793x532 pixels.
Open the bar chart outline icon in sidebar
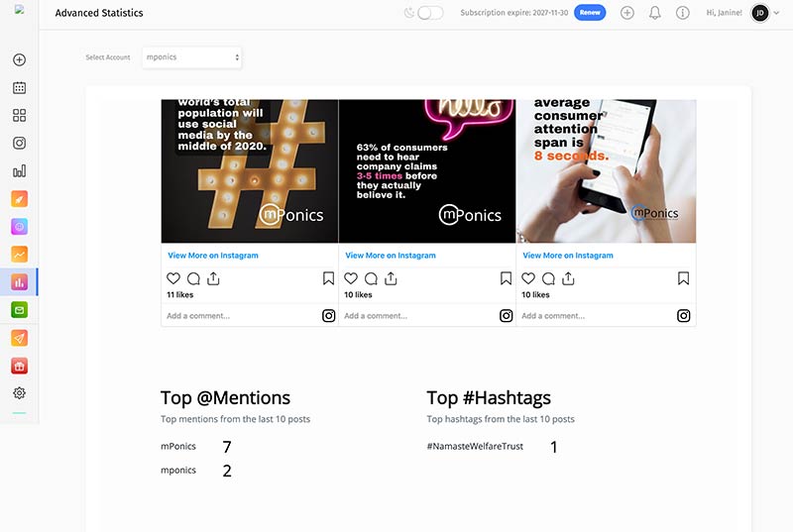point(19,170)
